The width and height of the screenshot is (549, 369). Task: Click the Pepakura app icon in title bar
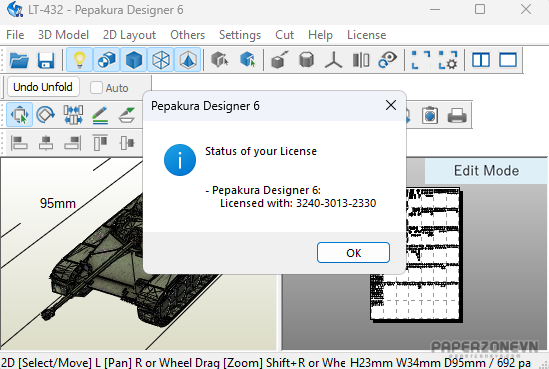point(15,9)
